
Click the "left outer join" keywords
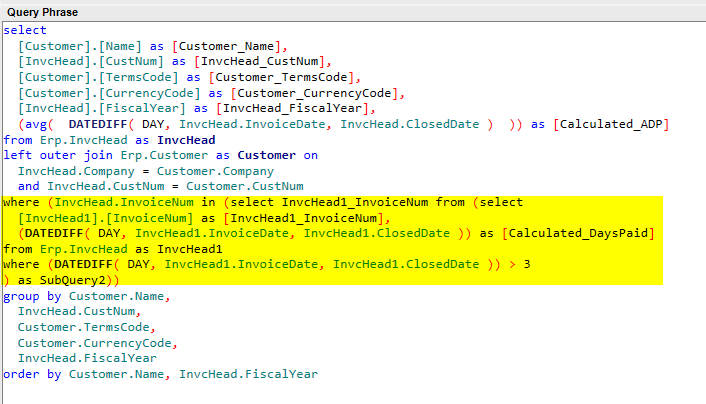tap(58, 155)
